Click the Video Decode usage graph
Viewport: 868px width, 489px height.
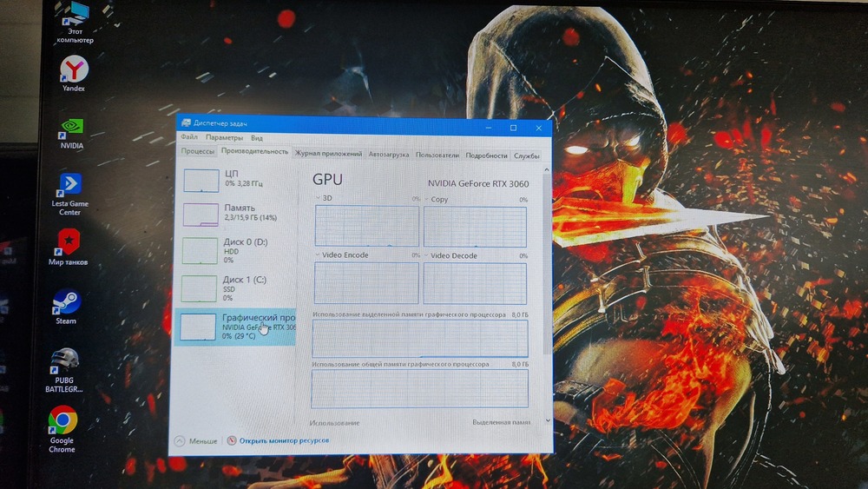pos(475,283)
